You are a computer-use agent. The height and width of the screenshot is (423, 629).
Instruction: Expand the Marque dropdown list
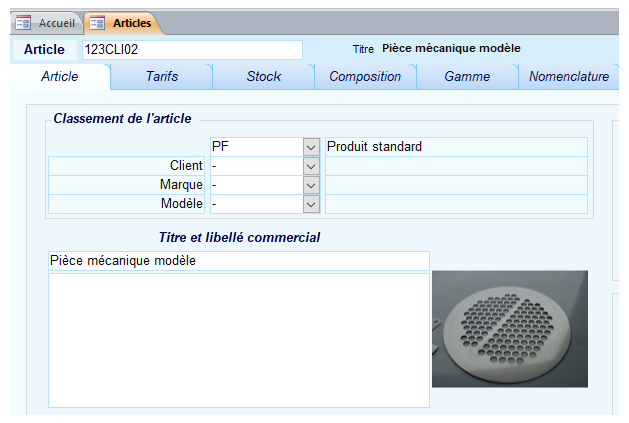[311, 185]
